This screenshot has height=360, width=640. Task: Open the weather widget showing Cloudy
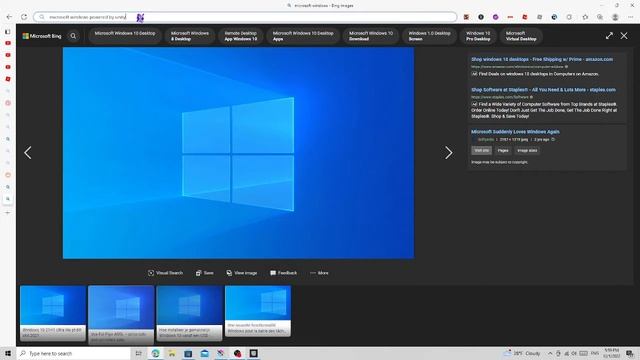[523, 353]
